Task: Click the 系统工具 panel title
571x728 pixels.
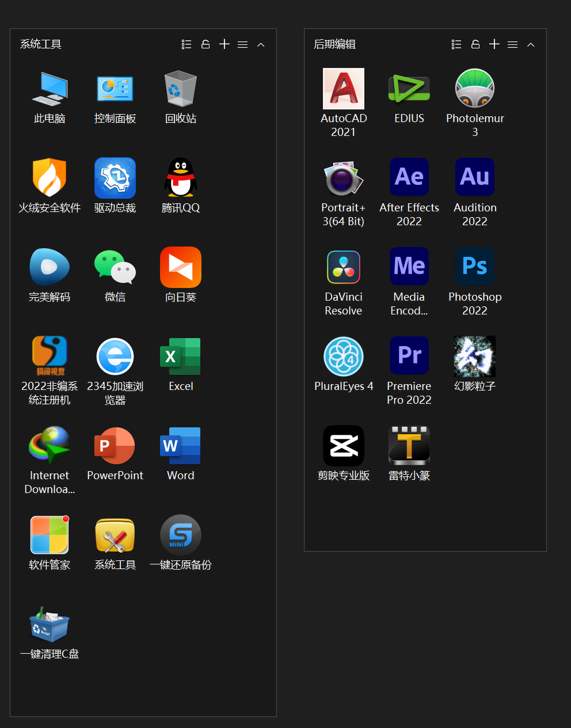Action: click(x=41, y=44)
